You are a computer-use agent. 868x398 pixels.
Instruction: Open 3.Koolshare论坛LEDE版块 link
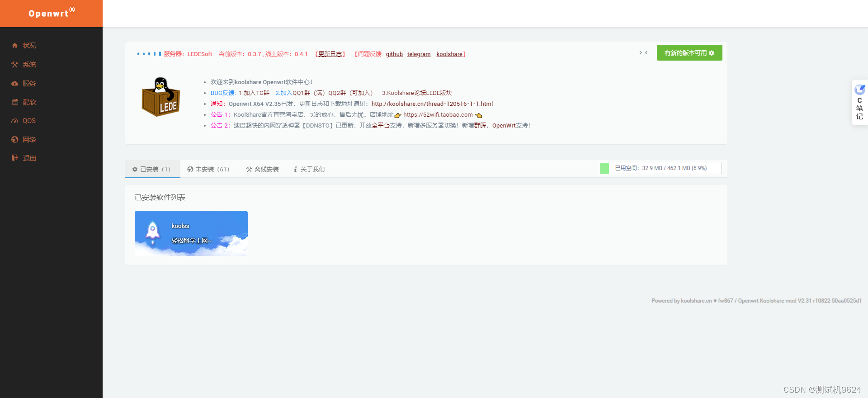coord(417,93)
